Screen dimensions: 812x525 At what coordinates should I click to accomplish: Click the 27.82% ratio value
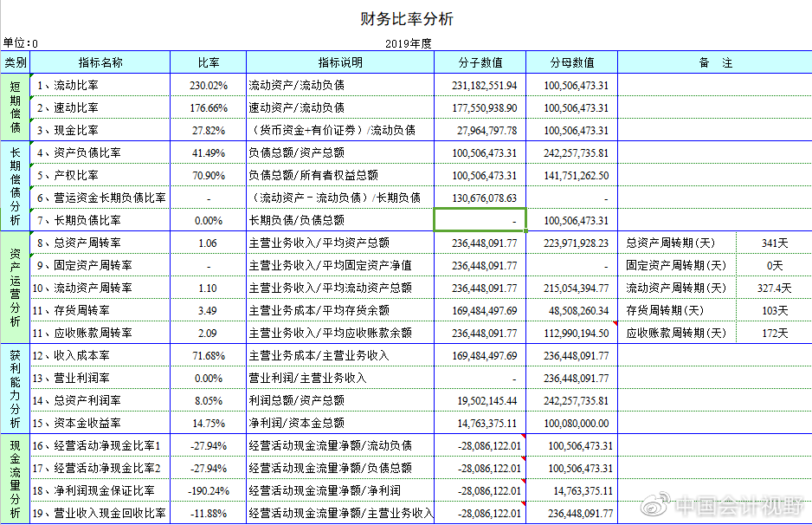point(208,131)
